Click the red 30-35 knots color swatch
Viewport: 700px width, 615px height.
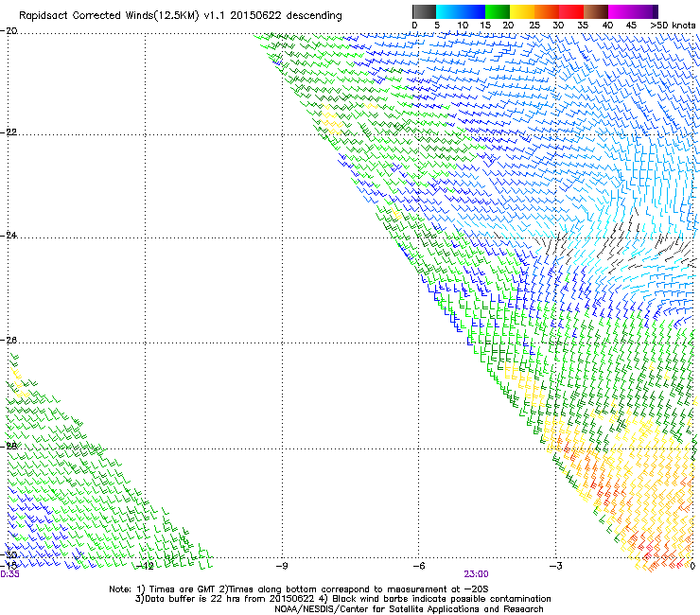(571, 11)
